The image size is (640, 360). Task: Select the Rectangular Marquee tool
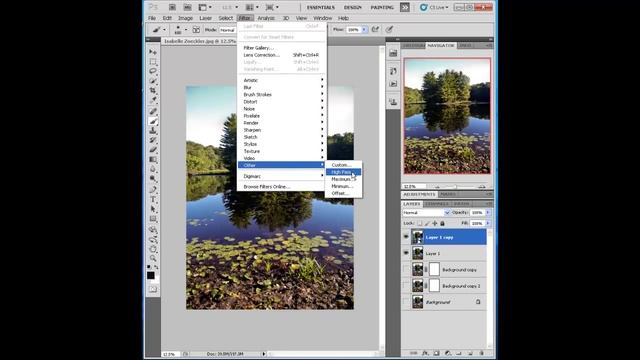pyautogui.click(x=153, y=62)
